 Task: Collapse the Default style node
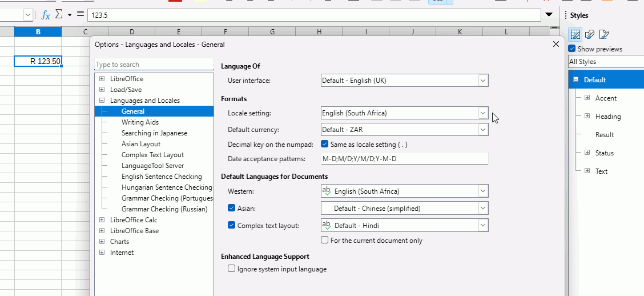pos(576,80)
